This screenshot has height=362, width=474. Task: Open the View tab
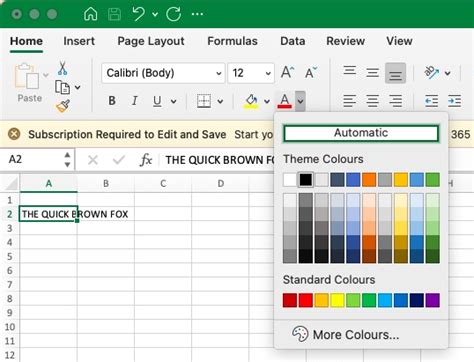pos(399,41)
